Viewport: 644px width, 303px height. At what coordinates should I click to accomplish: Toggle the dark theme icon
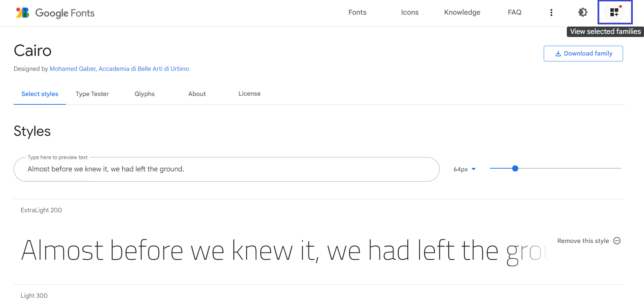click(x=583, y=13)
